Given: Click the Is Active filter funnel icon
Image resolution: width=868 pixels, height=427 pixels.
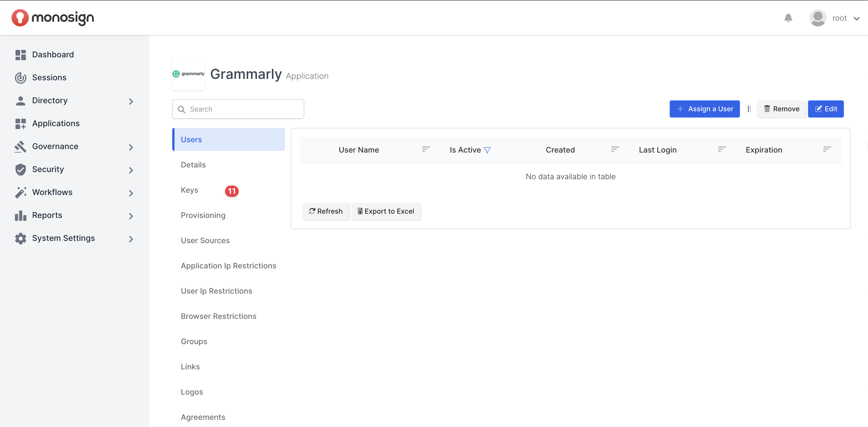Looking at the screenshot, I should click(487, 150).
